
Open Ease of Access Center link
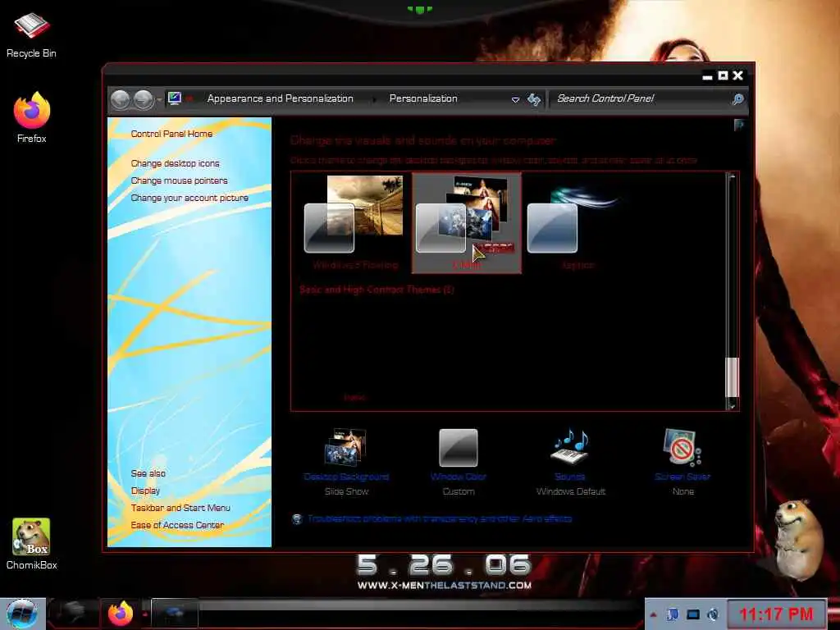click(177, 525)
